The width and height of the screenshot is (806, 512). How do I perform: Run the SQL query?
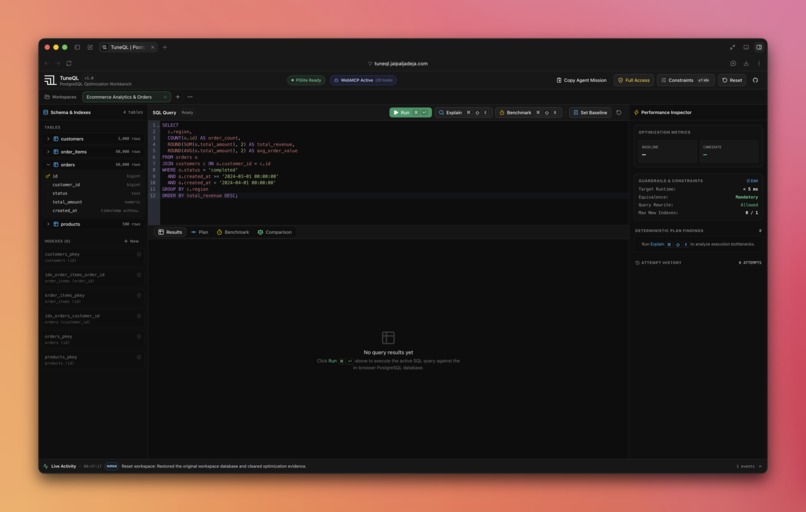click(410, 113)
